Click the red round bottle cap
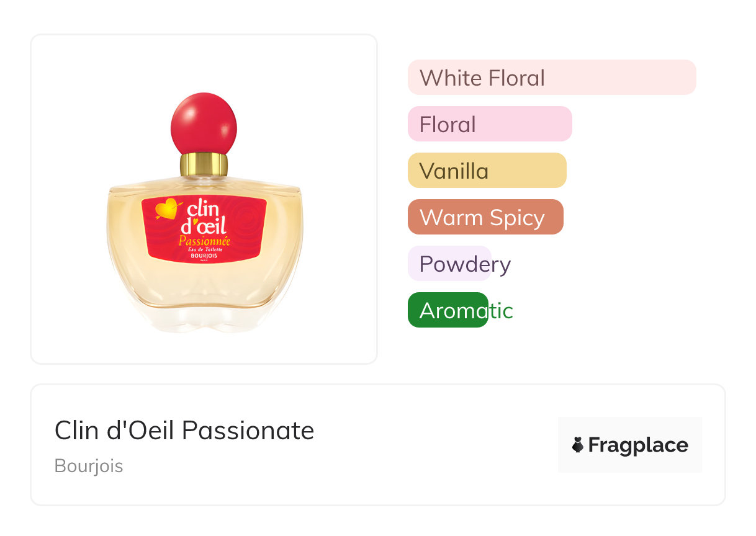The height and width of the screenshot is (536, 756). (204, 123)
